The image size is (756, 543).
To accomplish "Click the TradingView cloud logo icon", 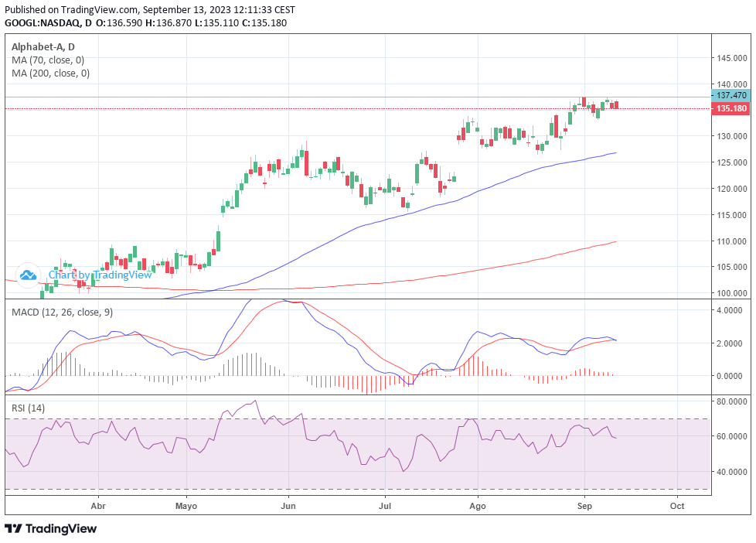I will (x=28, y=275).
